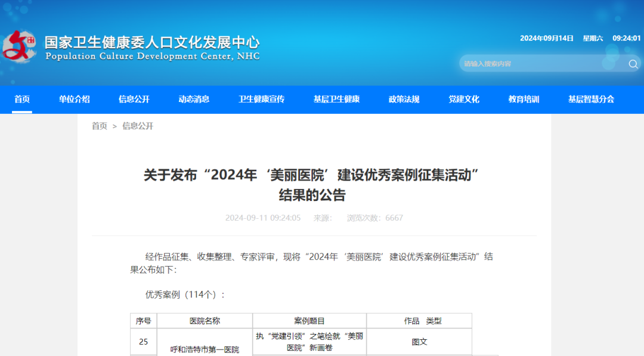Open the 单位介绍 menu item
Viewport: 644px width, 356px height.
click(x=75, y=100)
